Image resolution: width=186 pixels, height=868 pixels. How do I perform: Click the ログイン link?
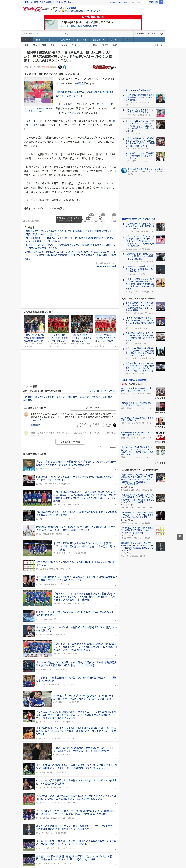(x=57, y=11)
